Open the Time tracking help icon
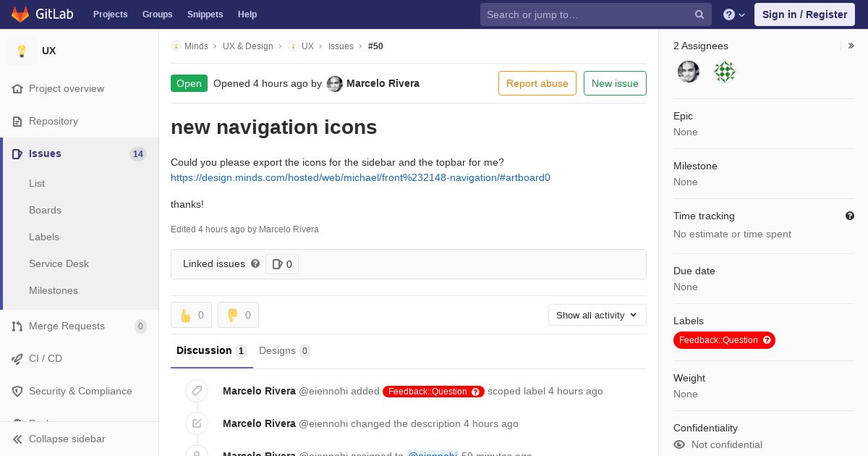 point(850,216)
